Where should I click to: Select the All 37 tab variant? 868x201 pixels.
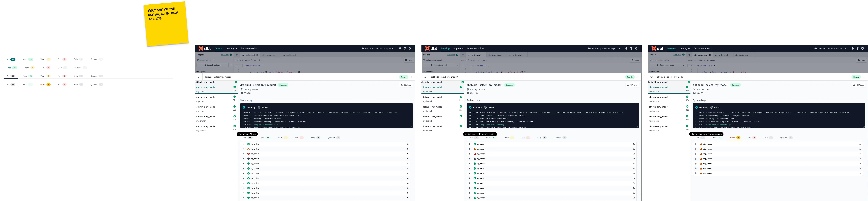11,59
